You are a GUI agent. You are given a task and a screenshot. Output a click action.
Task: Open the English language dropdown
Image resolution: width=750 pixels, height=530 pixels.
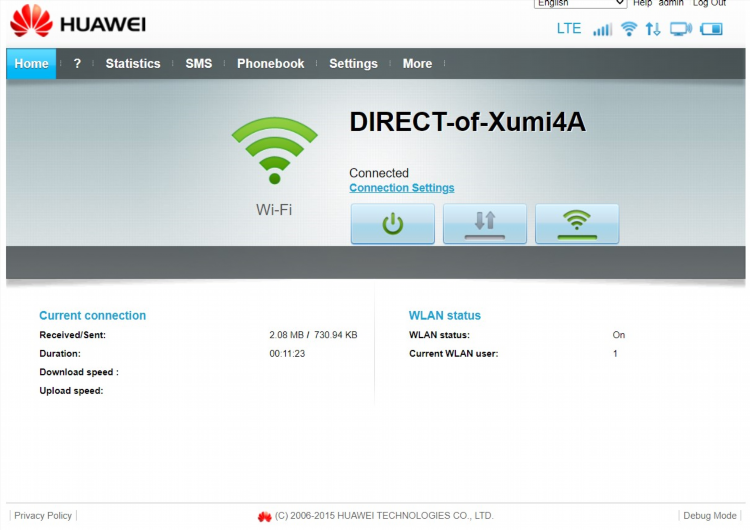click(x=580, y=3)
